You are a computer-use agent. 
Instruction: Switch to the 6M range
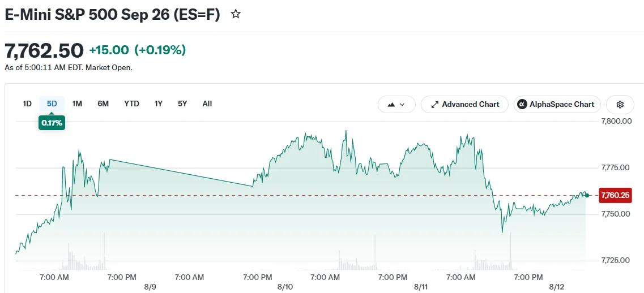(x=103, y=104)
